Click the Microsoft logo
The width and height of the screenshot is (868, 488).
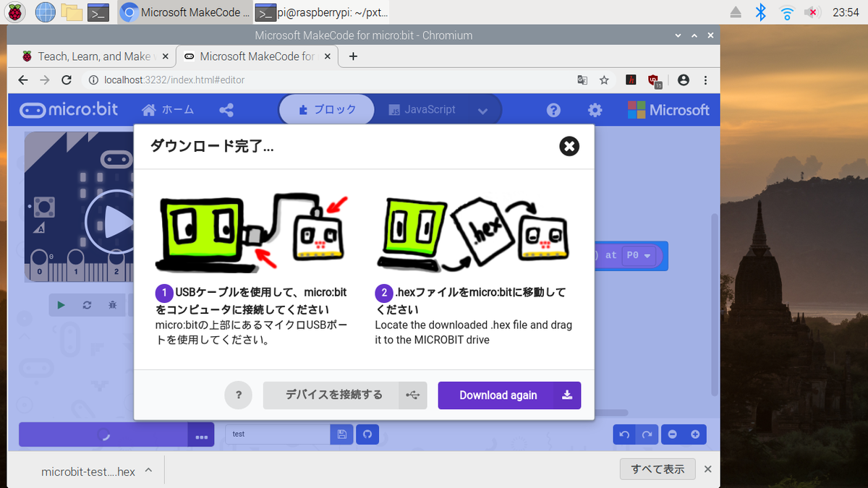pos(668,110)
